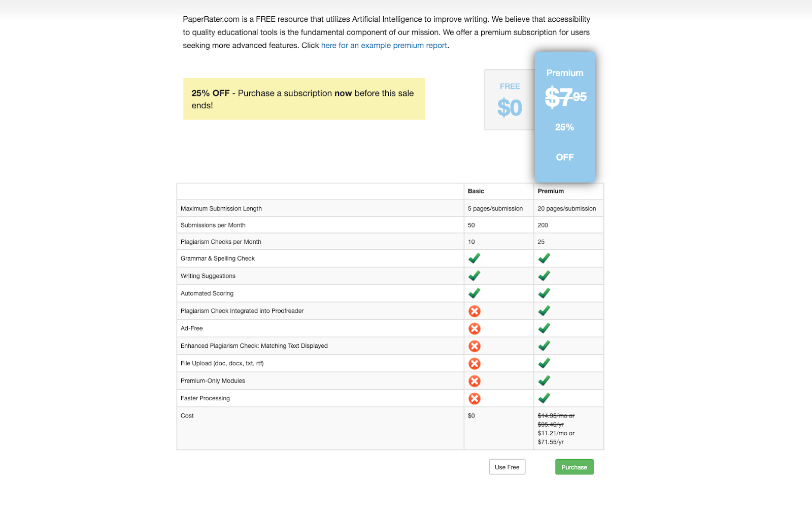Click the Premium checkmark for Writing Suggestions
This screenshot has width=812, height=514.
(544, 276)
